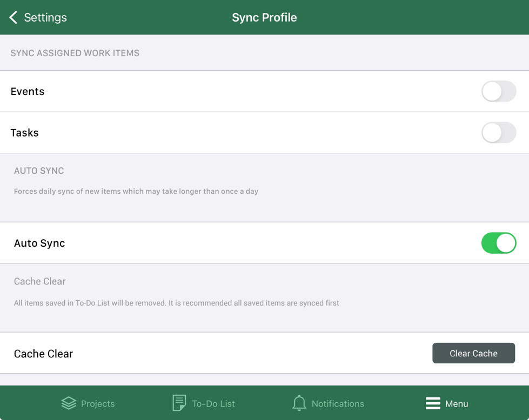Enable the Events sync toggle

click(x=498, y=91)
